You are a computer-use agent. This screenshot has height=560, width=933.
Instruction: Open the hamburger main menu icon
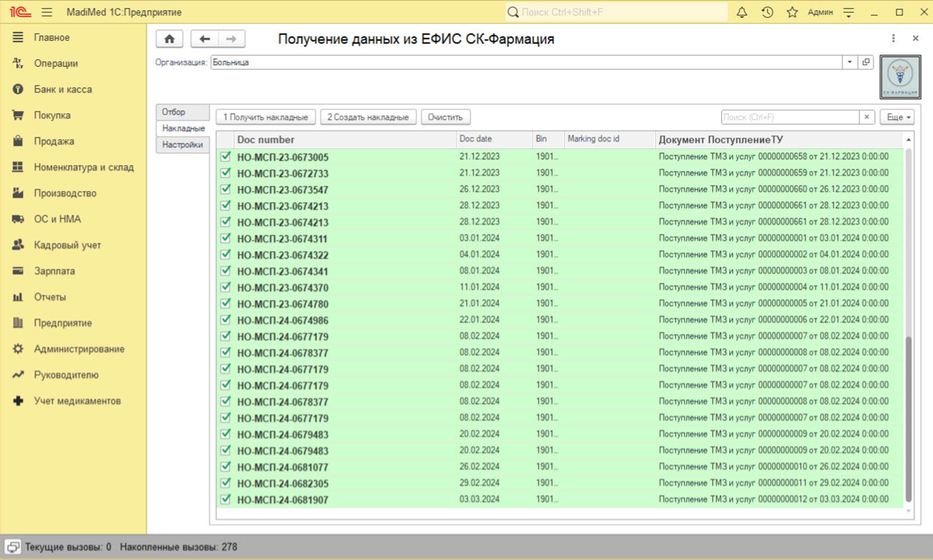[47, 12]
